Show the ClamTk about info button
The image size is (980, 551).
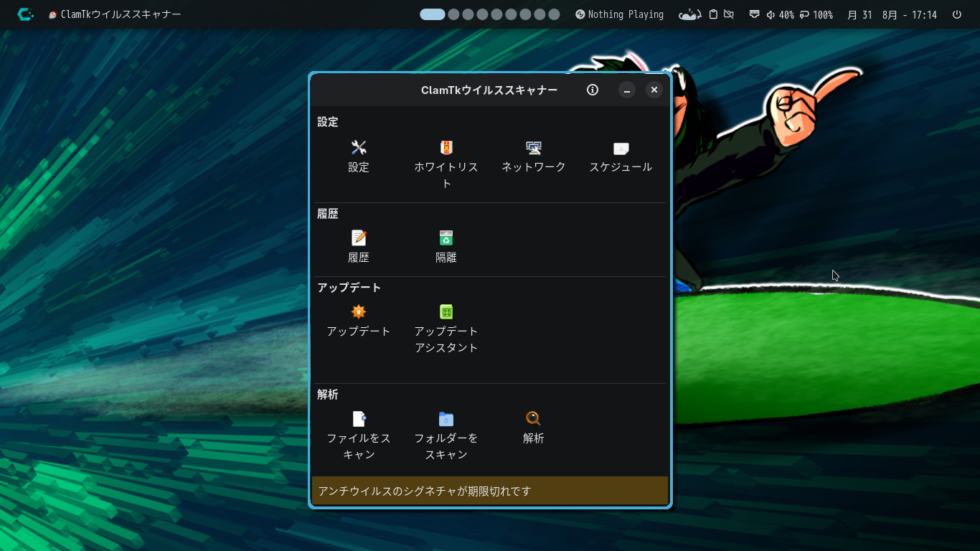593,90
